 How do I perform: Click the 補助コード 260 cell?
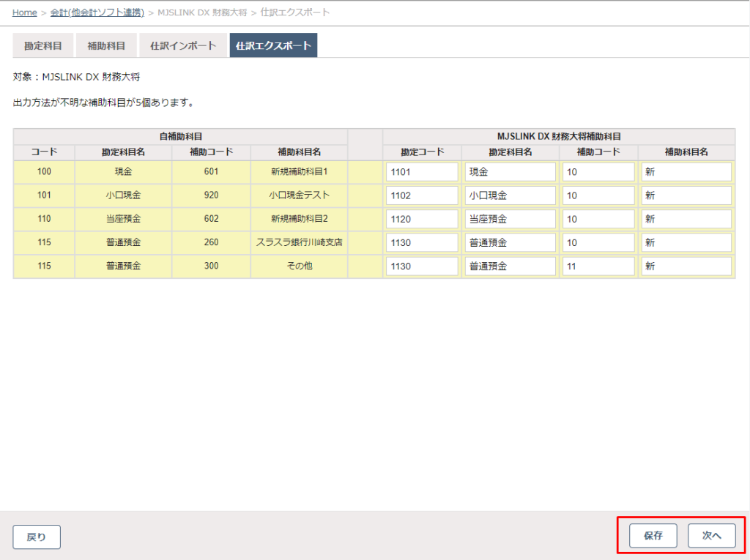(211, 242)
